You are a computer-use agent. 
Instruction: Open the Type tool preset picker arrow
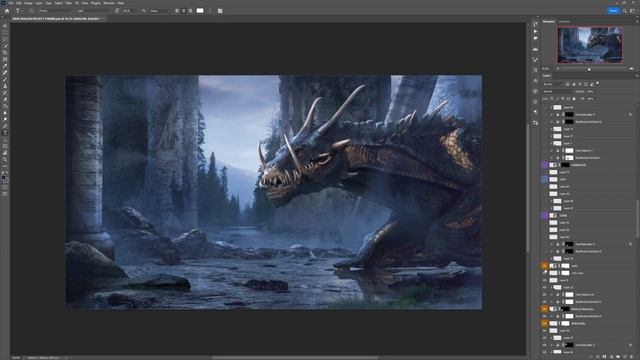click(x=22, y=11)
